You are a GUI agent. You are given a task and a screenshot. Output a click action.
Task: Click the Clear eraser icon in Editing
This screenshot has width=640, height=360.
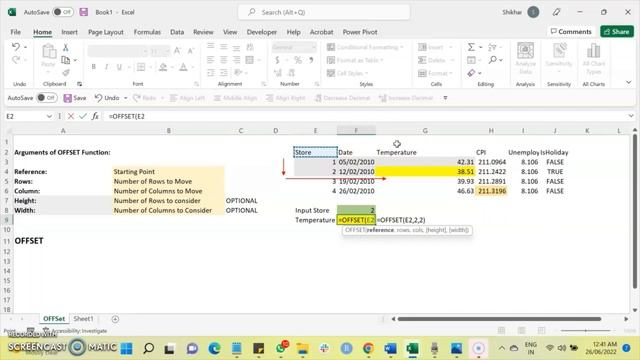[471, 73]
